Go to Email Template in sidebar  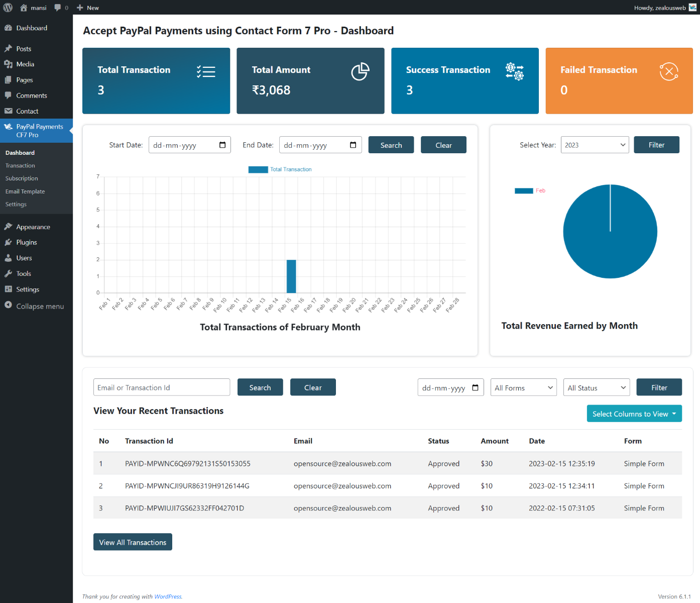[25, 191]
